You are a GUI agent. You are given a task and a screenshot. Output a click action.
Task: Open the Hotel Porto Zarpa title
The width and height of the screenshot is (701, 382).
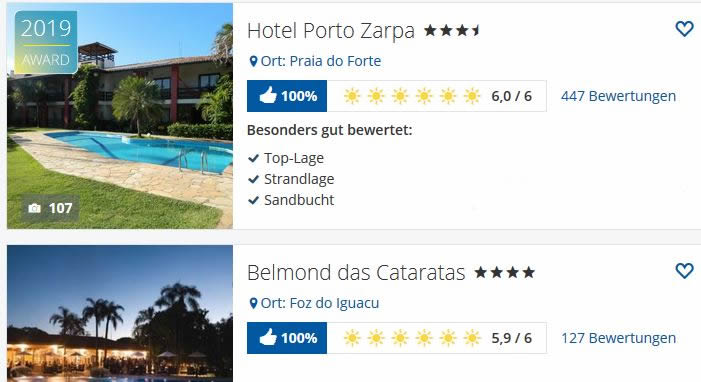331,31
